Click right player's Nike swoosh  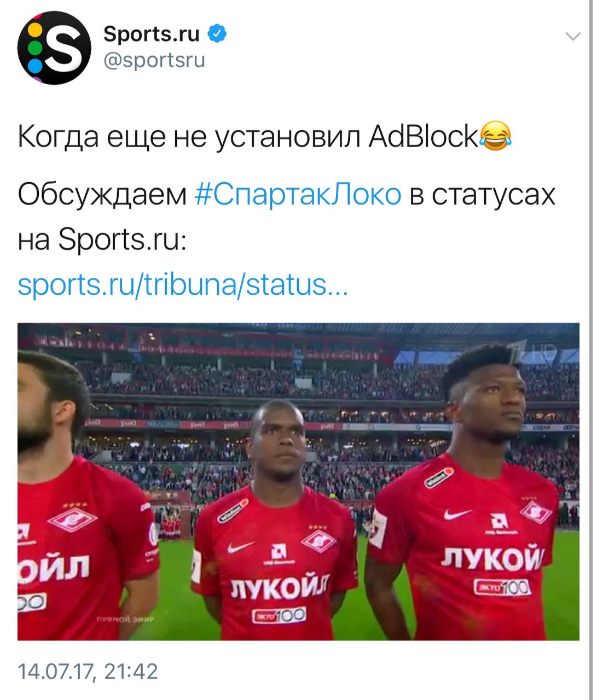(x=457, y=514)
